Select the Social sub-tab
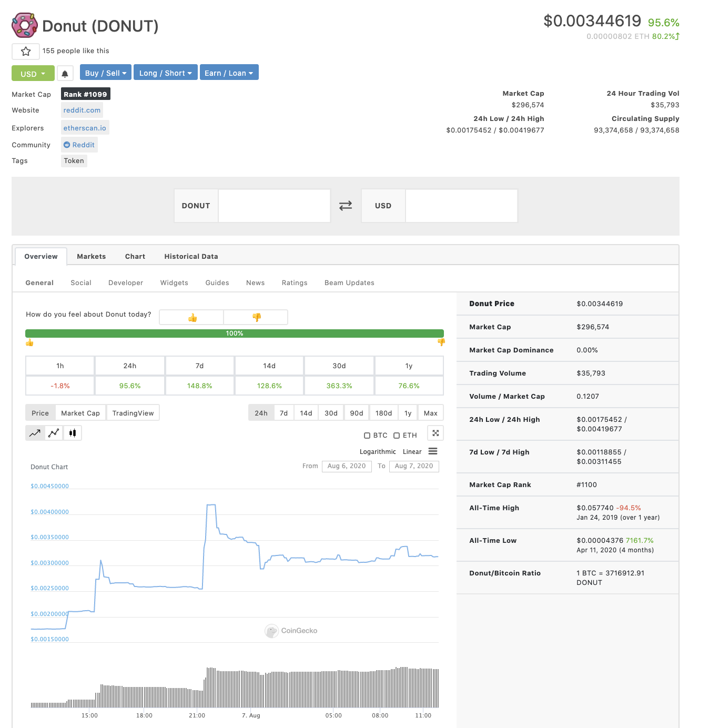 click(x=81, y=282)
